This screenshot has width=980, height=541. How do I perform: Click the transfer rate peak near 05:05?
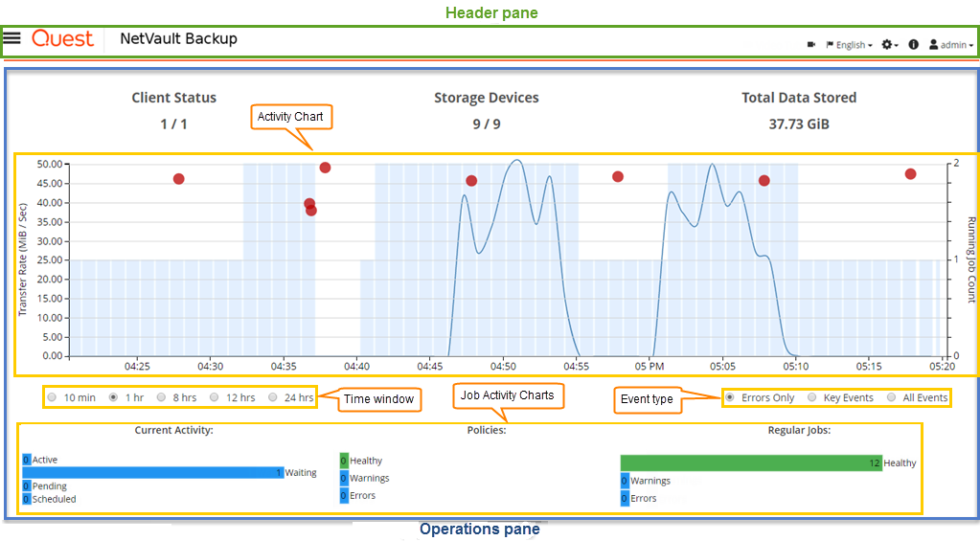tap(712, 165)
